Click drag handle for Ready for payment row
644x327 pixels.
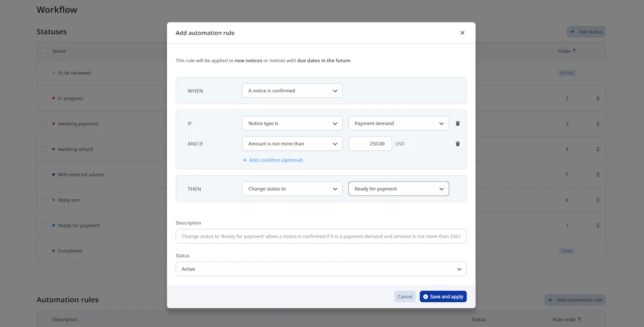(598, 226)
